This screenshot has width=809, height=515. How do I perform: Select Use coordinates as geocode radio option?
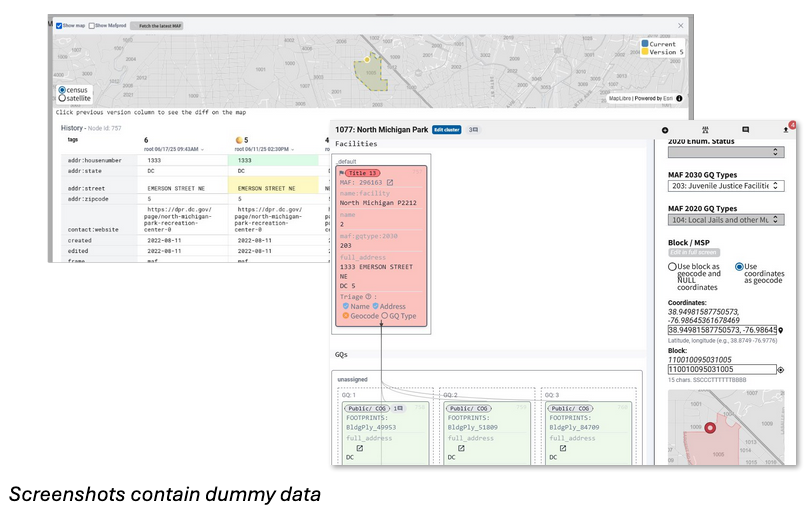(739, 267)
